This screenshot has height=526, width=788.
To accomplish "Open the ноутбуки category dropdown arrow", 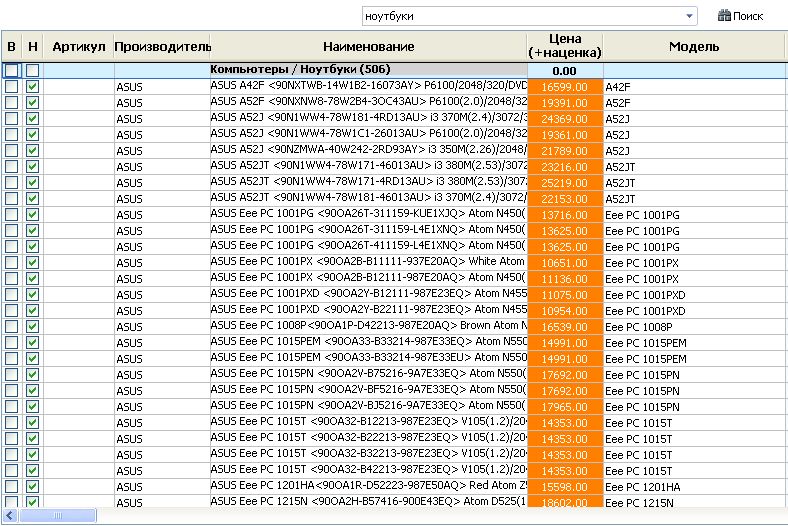I will [x=690, y=16].
